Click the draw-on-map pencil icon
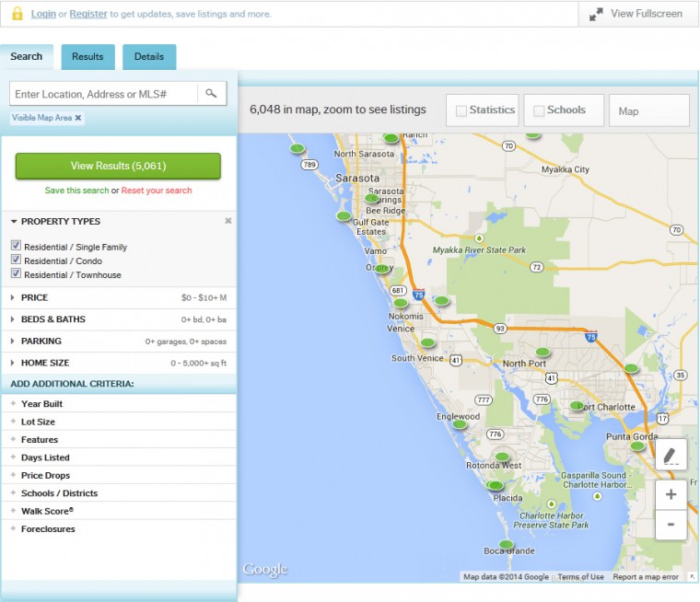700x602 pixels. tap(671, 455)
